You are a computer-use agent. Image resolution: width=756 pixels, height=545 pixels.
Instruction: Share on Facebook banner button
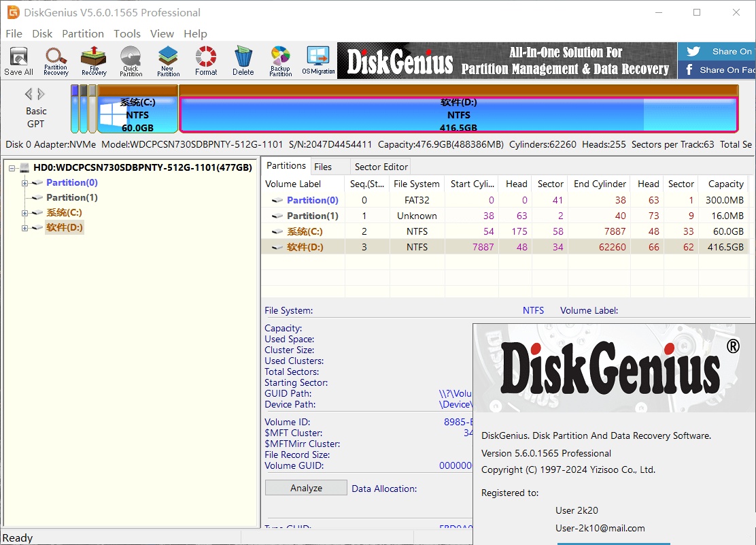[x=717, y=69]
